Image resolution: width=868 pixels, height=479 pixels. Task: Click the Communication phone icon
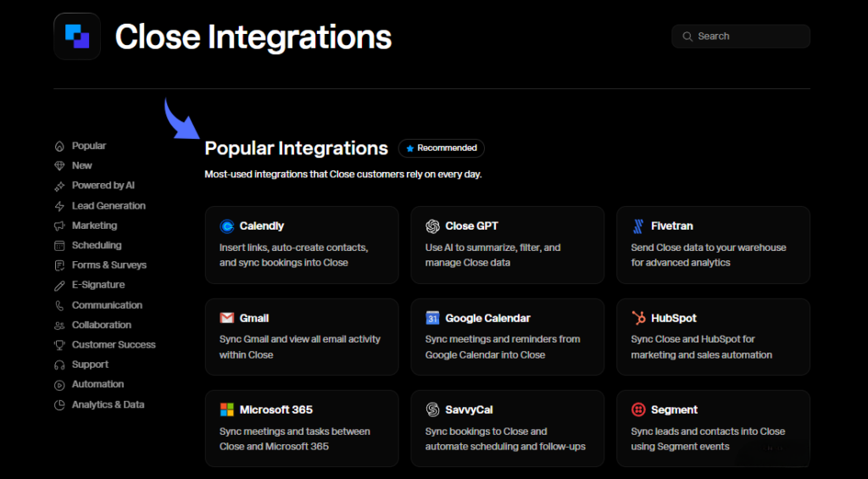[x=59, y=306]
